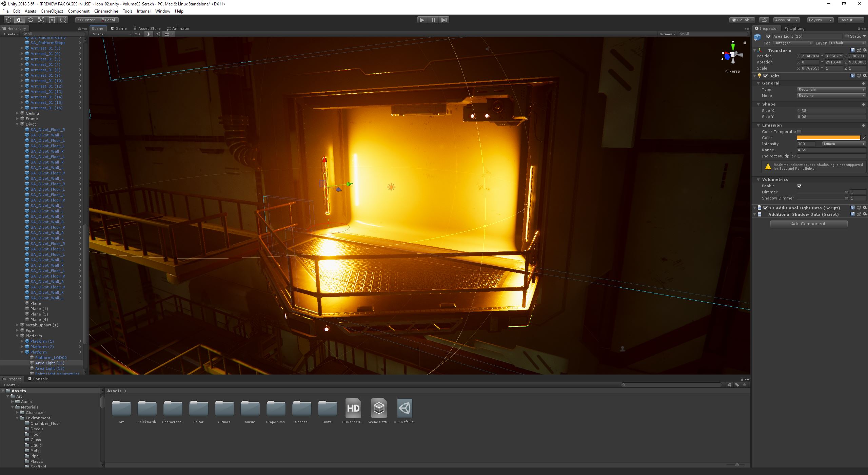The height and width of the screenshot is (475, 868).
Task: Enable the Color Temperature checkbox
Action: tap(799, 132)
